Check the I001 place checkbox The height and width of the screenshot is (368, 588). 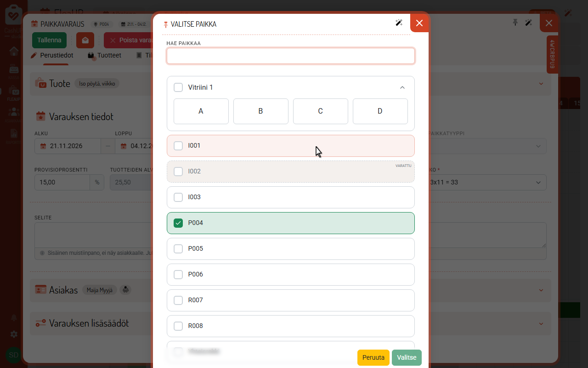tap(178, 146)
